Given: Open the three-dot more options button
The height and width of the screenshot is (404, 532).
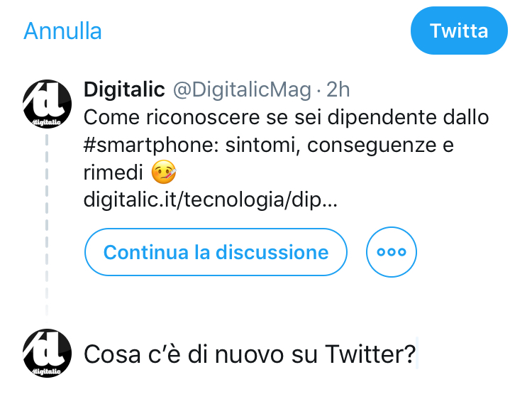Looking at the screenshot, I should click(391, 252).
